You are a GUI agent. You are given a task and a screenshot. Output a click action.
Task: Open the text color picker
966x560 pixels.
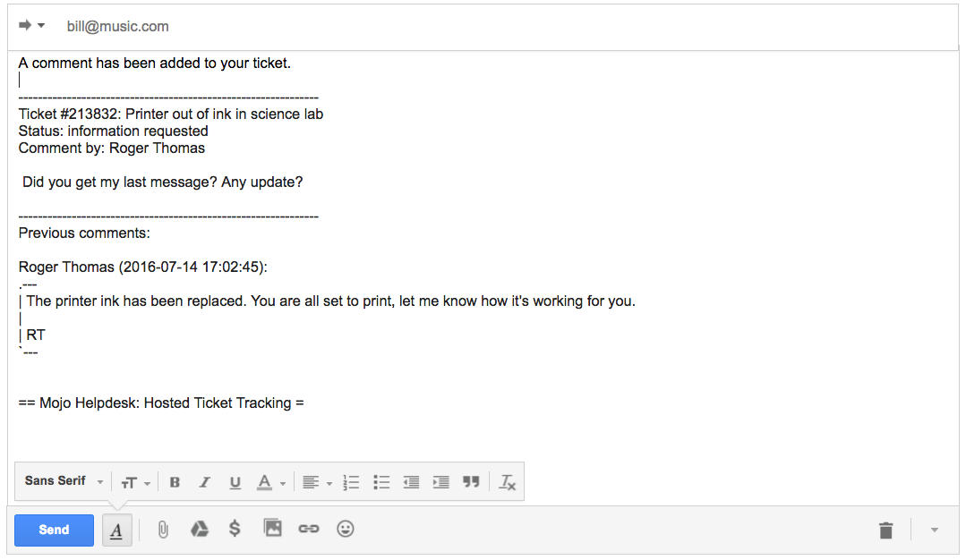point(270,482)
